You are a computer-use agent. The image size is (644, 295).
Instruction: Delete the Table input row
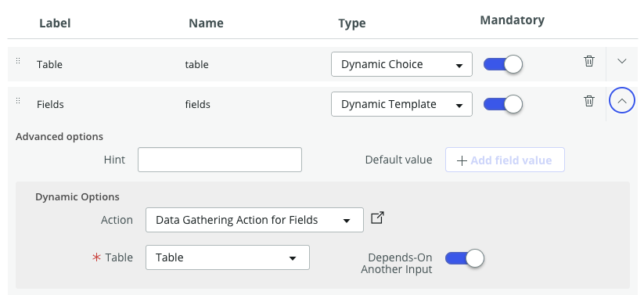[589, 61]
